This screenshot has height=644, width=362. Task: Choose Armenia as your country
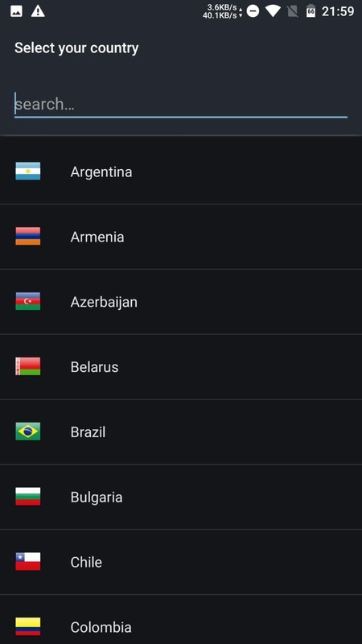click(181, 237)
